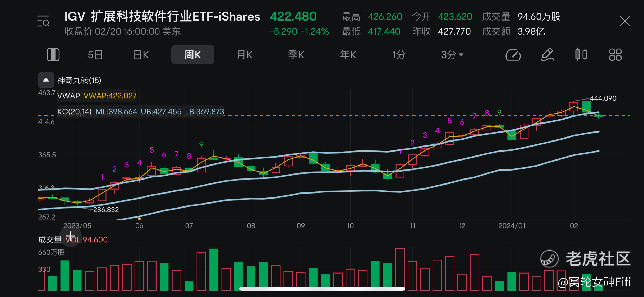Image resolution: width=644 pixels, height=297 pixels.
Task: Close the chart with the X icon
Action: (x=625, y=21)
